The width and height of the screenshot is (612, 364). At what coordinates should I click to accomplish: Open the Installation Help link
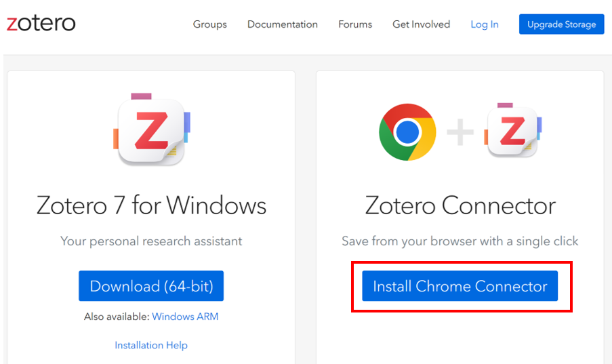pyautogui.click(x=151, y=345)
